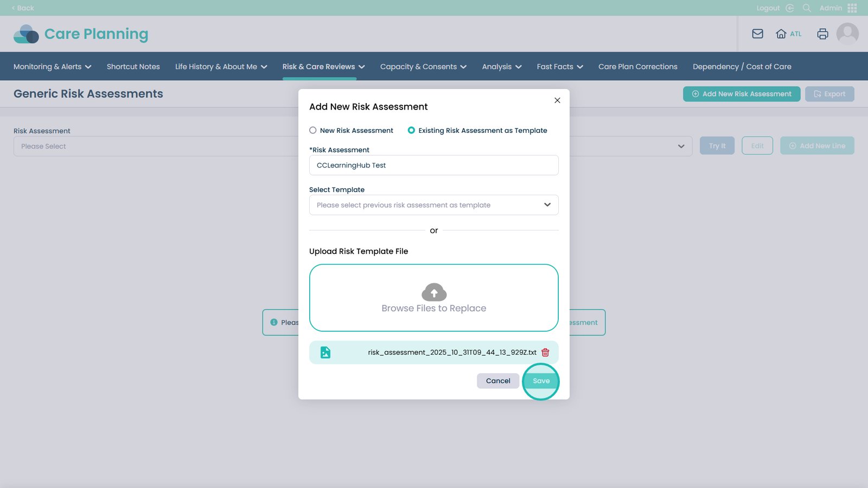Open the mail envelope icon

[x=757, y=34]
